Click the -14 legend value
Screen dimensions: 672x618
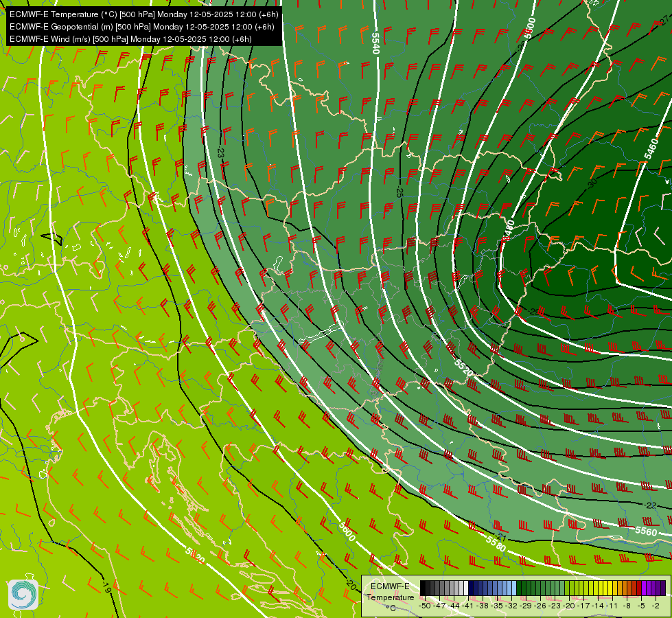pyautogui.click(x=598, y=606)
